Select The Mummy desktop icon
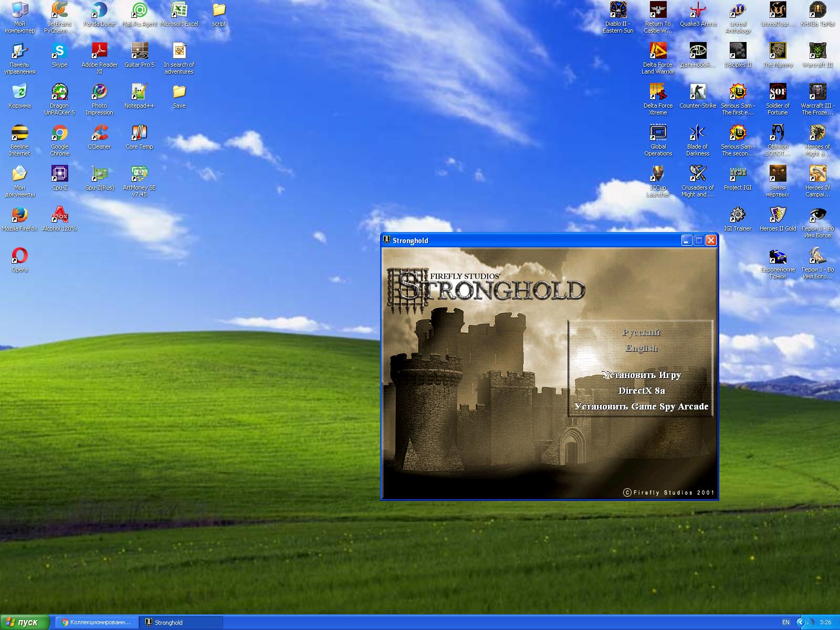Screen dimensions: 840x630 [x=778, y=55]
